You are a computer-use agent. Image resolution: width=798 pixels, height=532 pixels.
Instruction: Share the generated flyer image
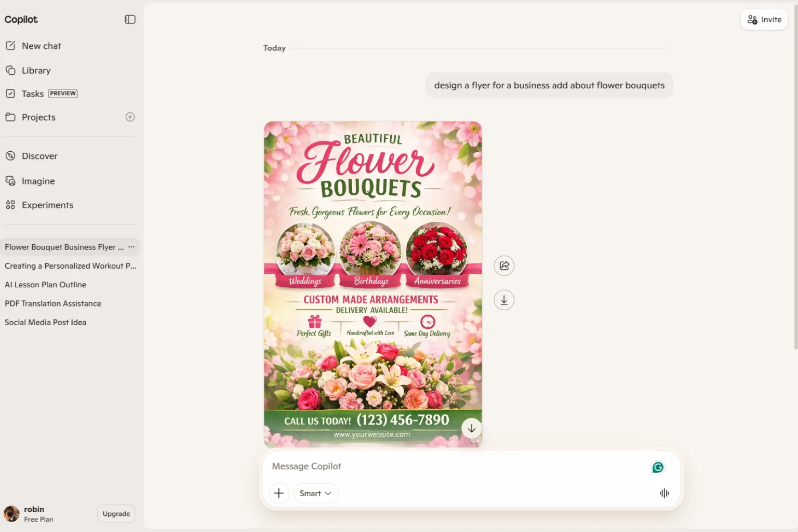point(504,265)
